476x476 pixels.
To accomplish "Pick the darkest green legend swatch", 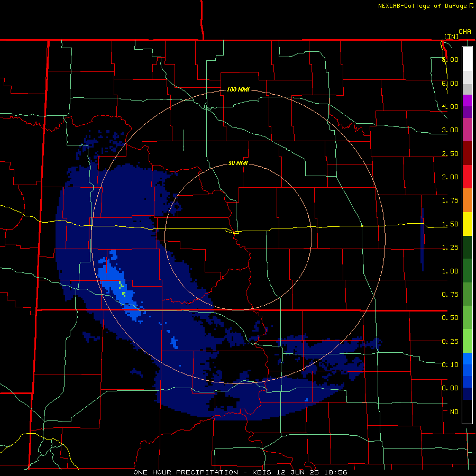I will (x=467, y=247).
